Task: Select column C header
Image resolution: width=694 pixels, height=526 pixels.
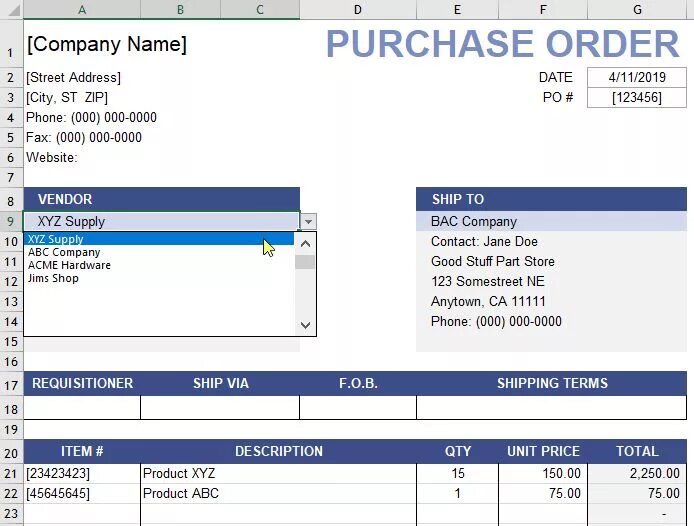Action: coord(260,9)
